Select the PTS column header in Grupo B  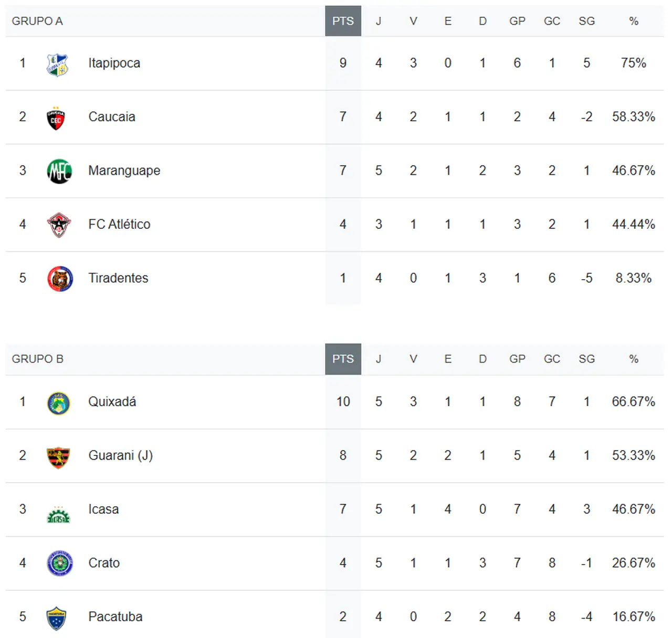pyautogui.click(x=343, y=359)
